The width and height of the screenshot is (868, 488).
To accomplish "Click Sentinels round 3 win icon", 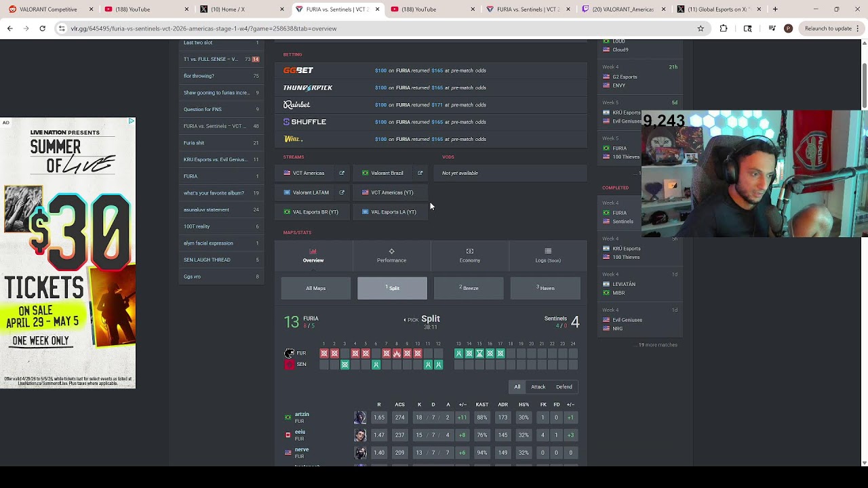I will pyautogui.click(x=344, y=365).
